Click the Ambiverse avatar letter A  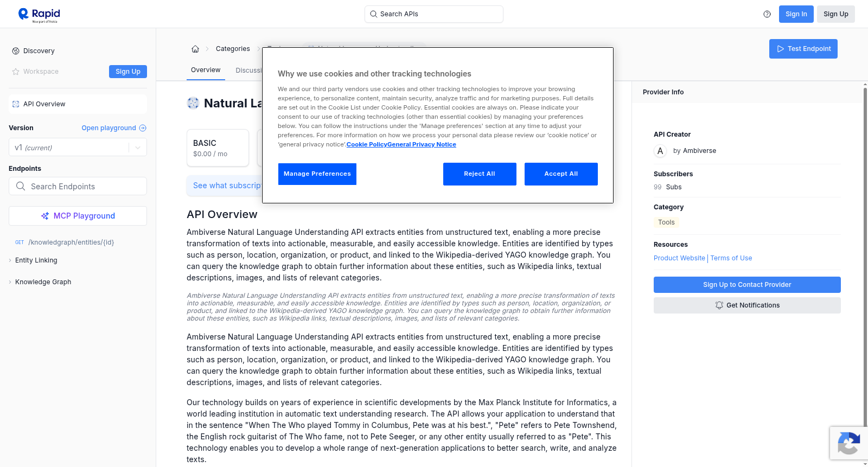(660, 151)
